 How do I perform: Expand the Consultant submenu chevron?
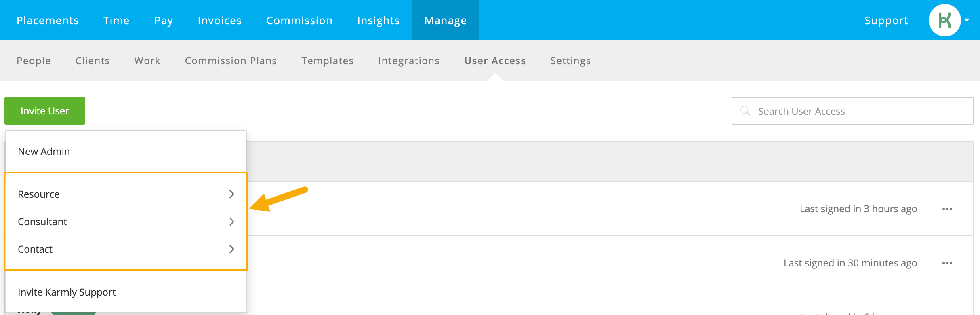click(232, 222)
